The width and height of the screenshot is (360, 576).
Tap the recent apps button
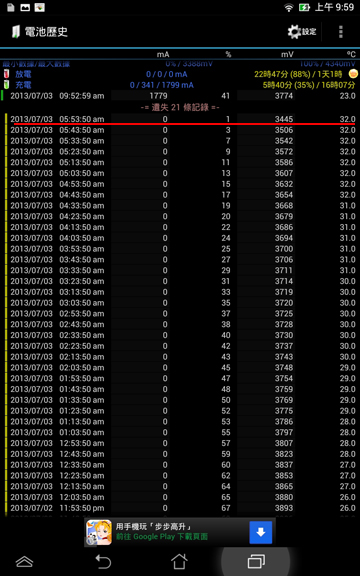pos(256,562)
